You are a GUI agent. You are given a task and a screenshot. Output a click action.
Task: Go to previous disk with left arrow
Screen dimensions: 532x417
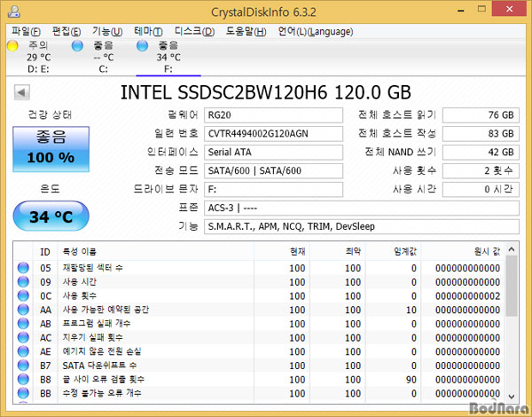pos(21,92)
